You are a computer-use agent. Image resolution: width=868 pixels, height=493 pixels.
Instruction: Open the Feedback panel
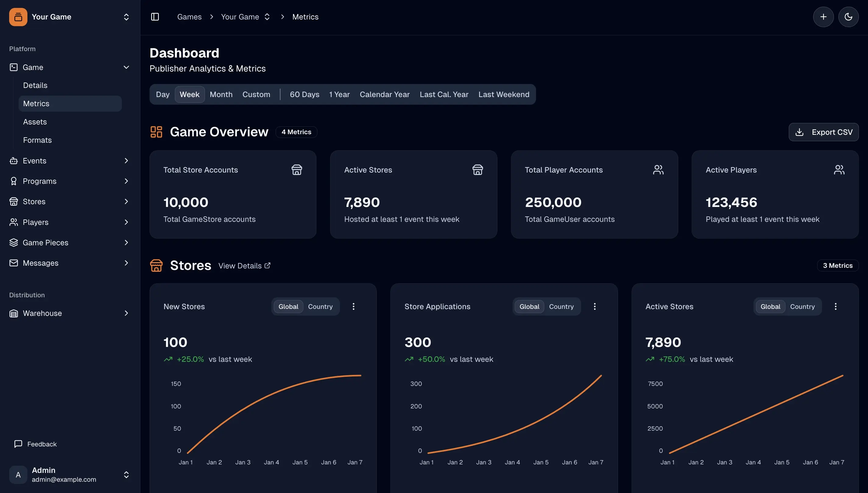coord(42,444)
